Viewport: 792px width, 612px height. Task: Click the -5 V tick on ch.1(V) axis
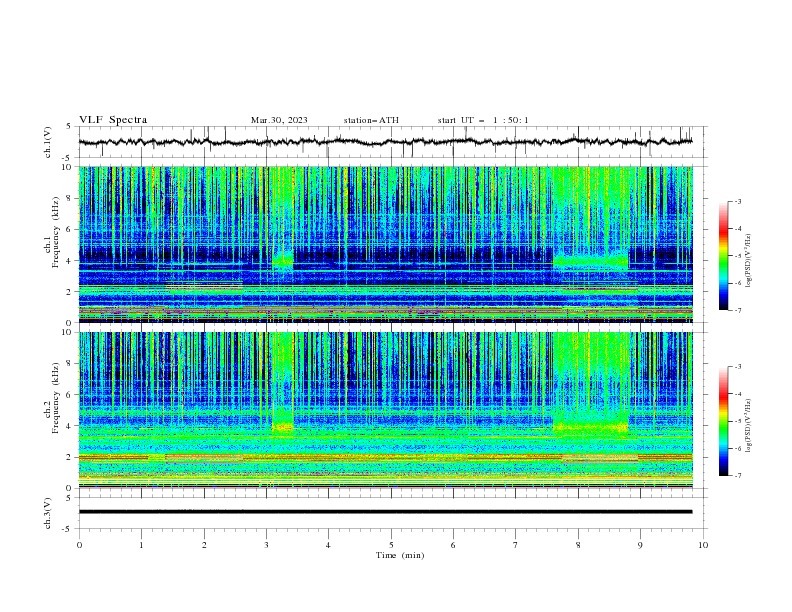coord(68,158)
